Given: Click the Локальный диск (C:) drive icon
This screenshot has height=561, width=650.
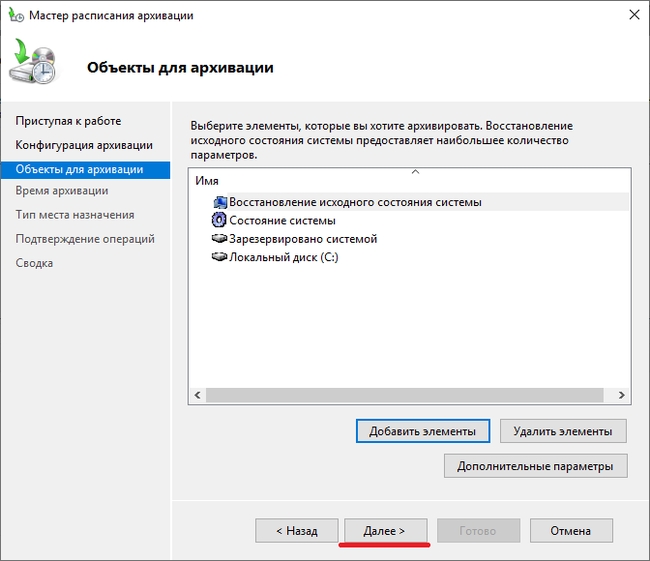Looking at the screenshot, I should tap(220, 257).
